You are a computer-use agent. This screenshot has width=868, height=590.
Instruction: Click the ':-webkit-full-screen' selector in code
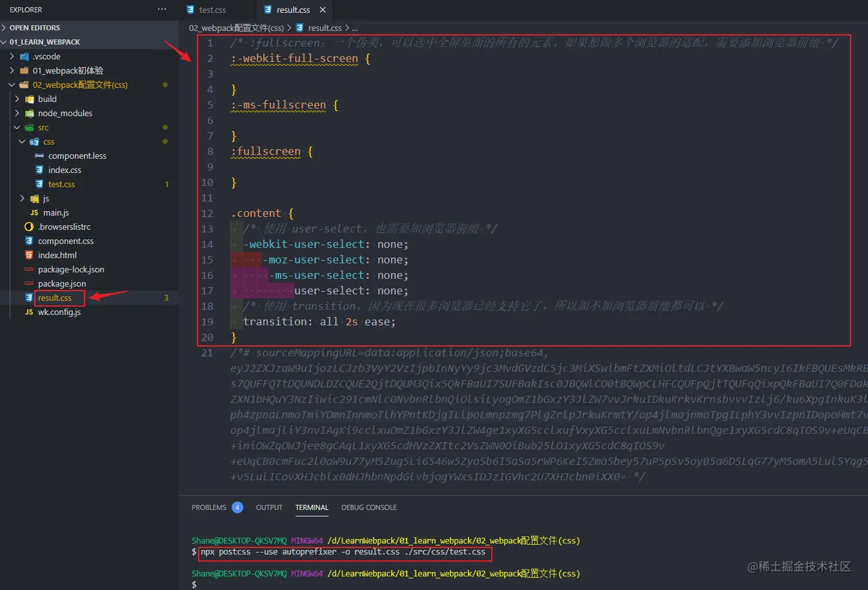pos(294,58)
